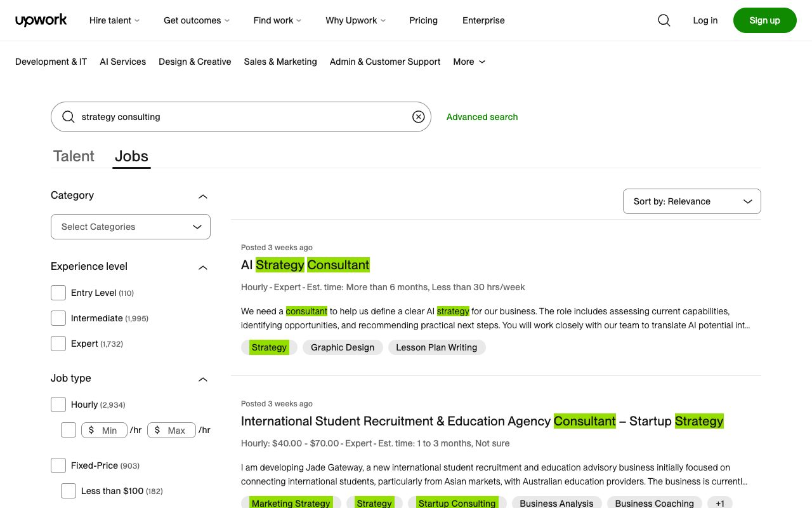Open the AI Strategy Consultant job title
Image resolution: width=812 pixels, height=508 pixels.
point(305,265)
